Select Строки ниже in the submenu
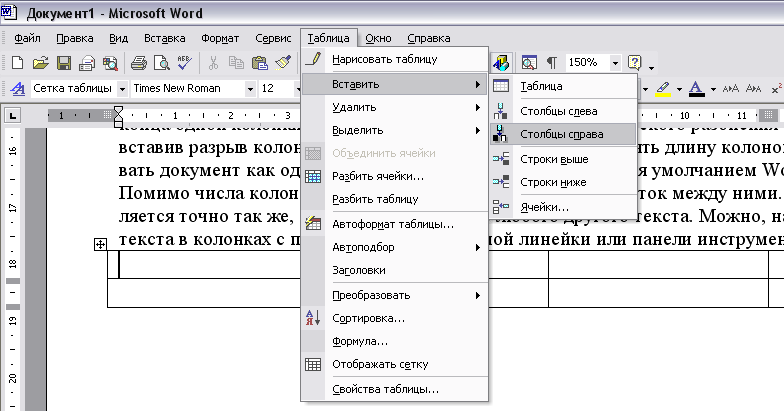 point(564,182)
